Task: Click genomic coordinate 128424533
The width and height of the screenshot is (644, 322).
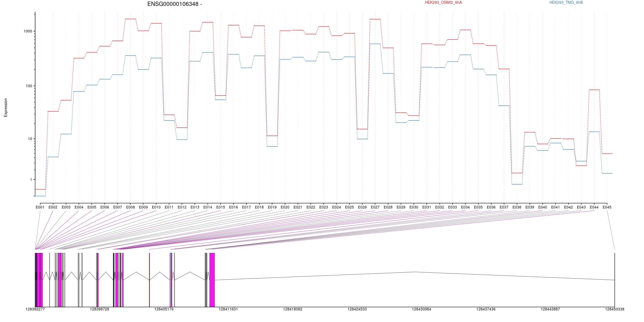Action: coord(357,309)
